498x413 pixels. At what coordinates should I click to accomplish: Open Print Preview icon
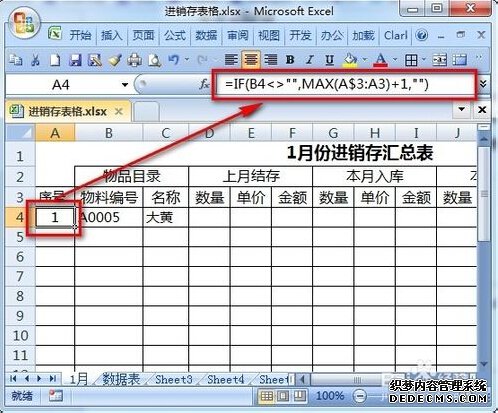pos(154,60)
